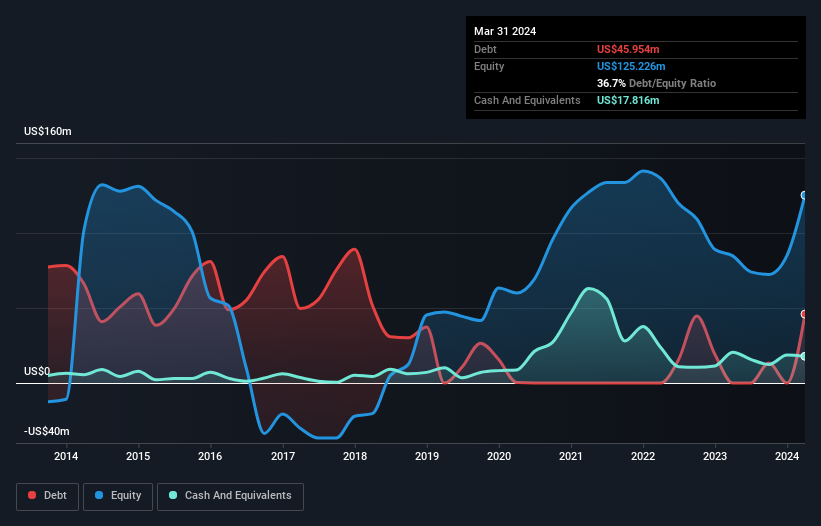Toggle Cash And Equivalents legend button
The height and width of the screenshot is (526, 821).
pyautogui.click(x=230, y=496)
